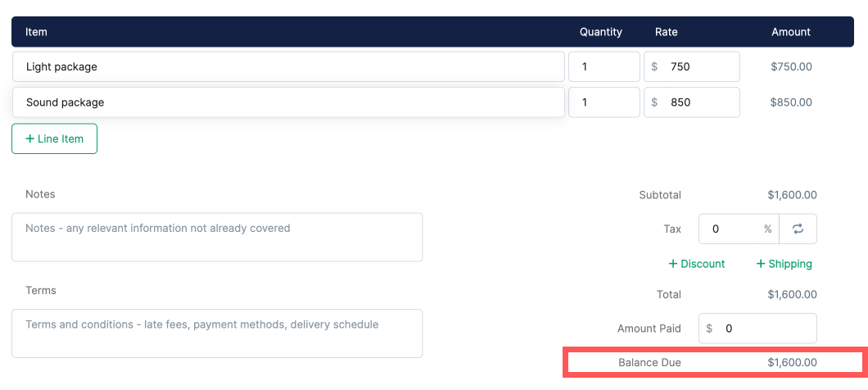The height and width of the screenshot is (390, 868).
Task: Click the Total label
Action: coord(669,294)
